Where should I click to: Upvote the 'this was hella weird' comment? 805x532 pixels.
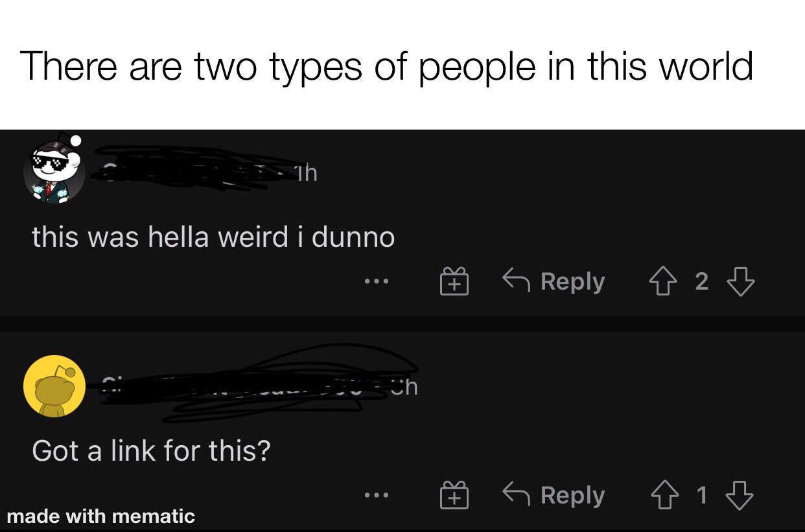pos(662,281)
